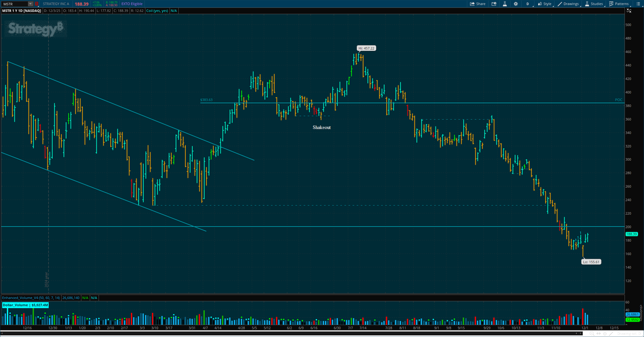Click the horizontal price line at 200
The height and width of the screenshot is (337, 644).
click(x=312, y=226)
